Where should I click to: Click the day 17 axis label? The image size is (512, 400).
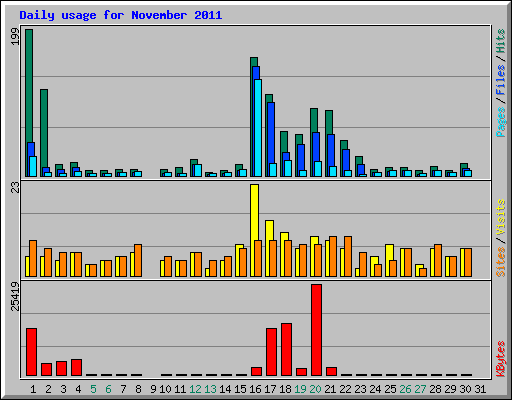tap(270, 389)
